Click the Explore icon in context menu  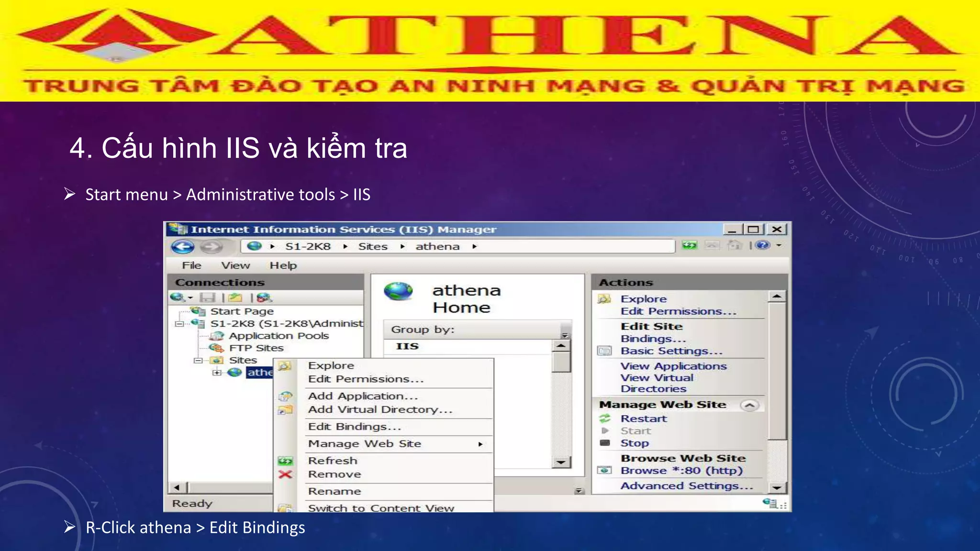click(285, 366)
